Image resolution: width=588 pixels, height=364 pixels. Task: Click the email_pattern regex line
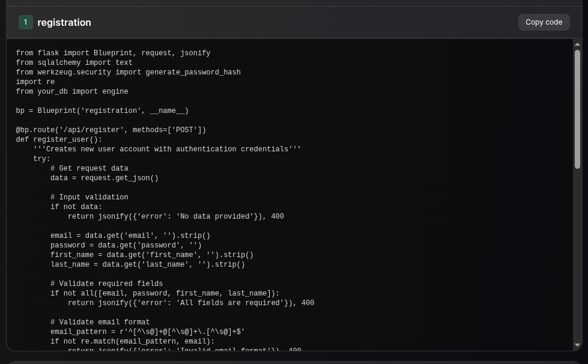[147, 332]
